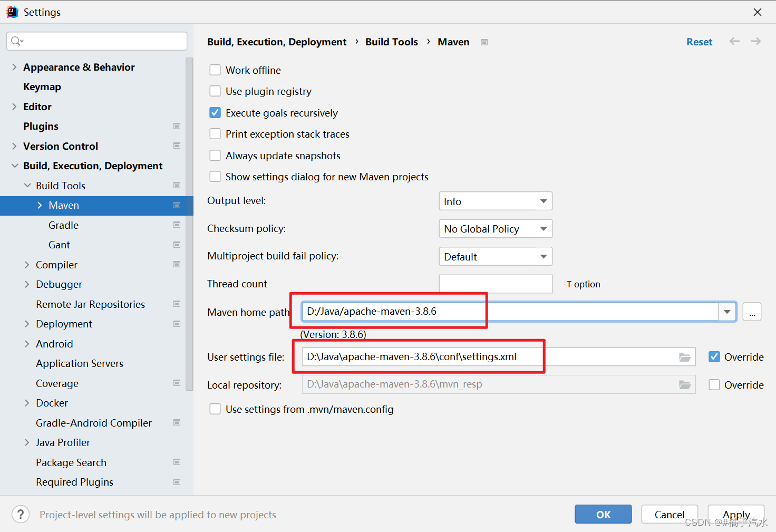
Task: Click the Maven home path text field
Action: (x=510, y=312)
